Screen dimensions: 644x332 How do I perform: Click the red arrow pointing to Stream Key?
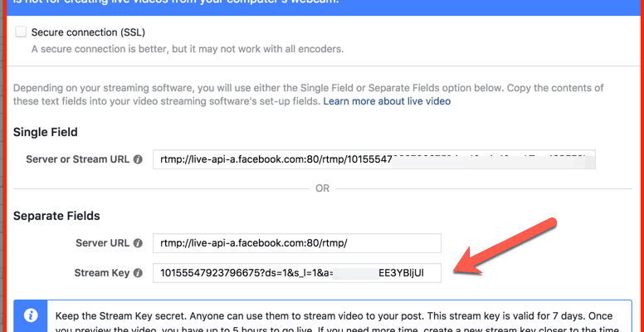(505, 247)
